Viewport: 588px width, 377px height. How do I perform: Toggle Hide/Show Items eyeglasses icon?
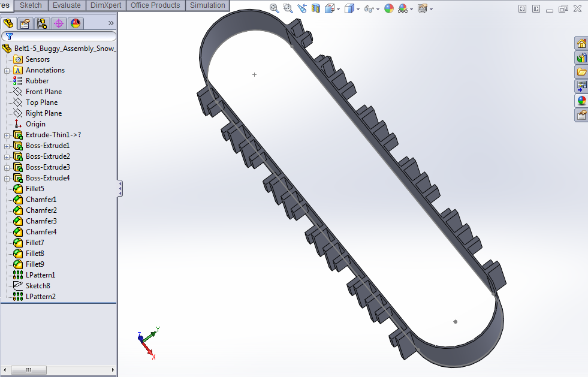[x=368, y=9]
